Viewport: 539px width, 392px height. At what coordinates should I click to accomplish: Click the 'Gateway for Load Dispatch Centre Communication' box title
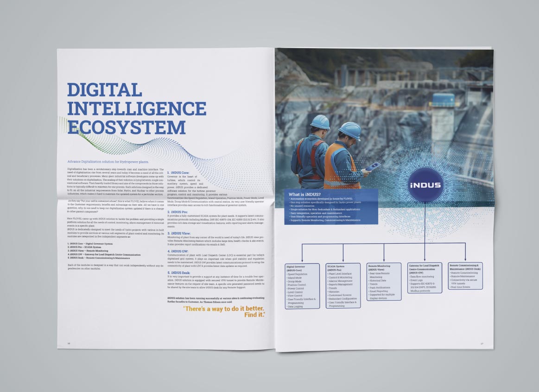click(x=424, y=267)
